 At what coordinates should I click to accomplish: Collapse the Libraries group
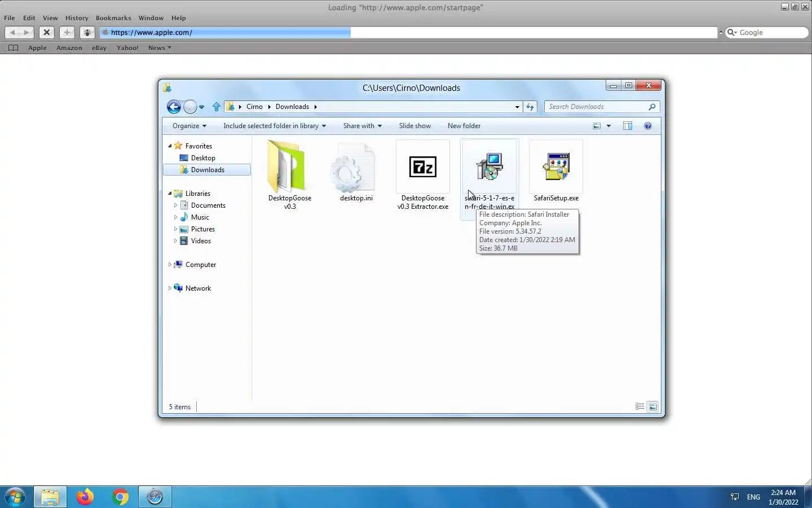170,193
